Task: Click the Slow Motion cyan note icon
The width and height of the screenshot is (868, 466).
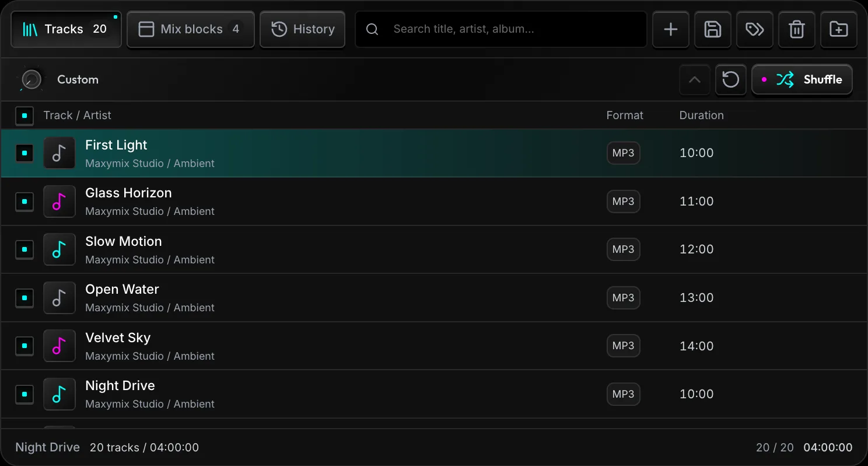Action: click(x=60, y=249)
